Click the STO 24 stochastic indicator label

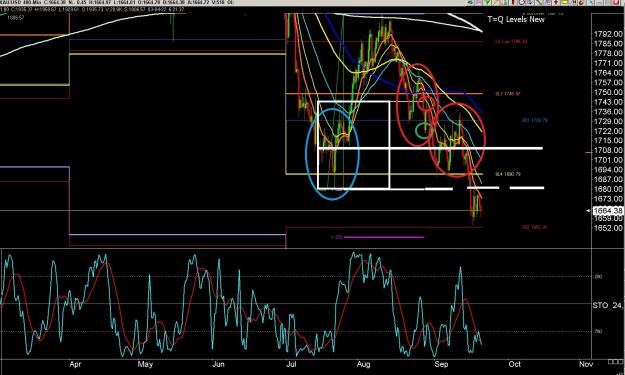pos(607,305)
